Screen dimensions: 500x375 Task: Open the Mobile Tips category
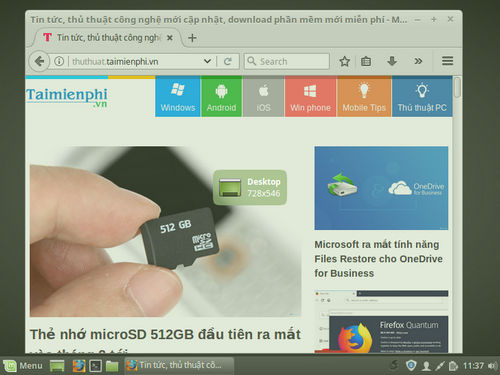coord(364,96)
